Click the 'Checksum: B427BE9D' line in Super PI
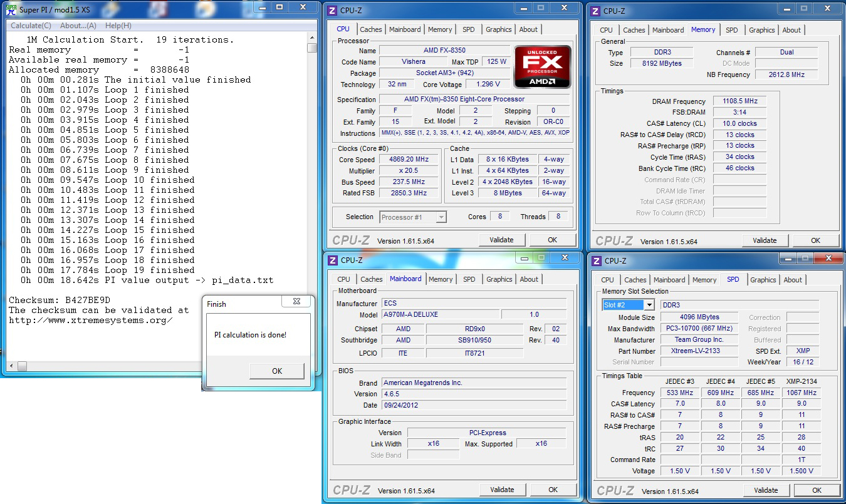Viewport: 846px width, 504px height. (x=60, y=300)
